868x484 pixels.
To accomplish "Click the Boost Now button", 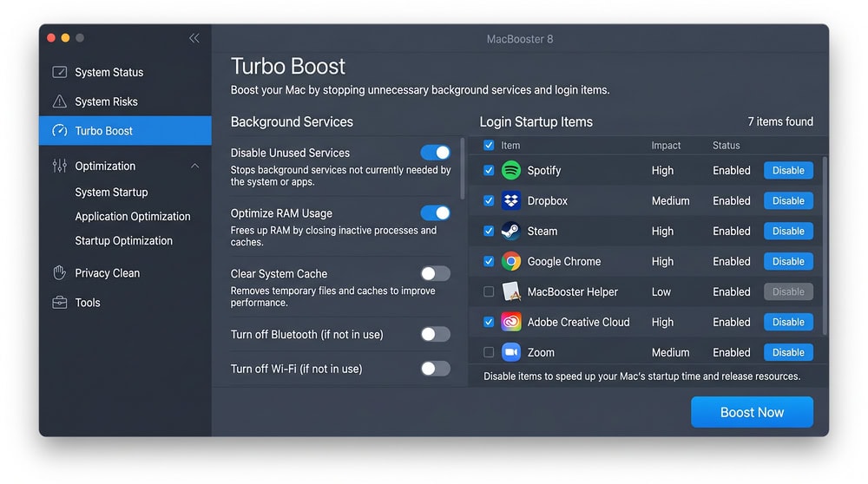I will click(752, 412).
